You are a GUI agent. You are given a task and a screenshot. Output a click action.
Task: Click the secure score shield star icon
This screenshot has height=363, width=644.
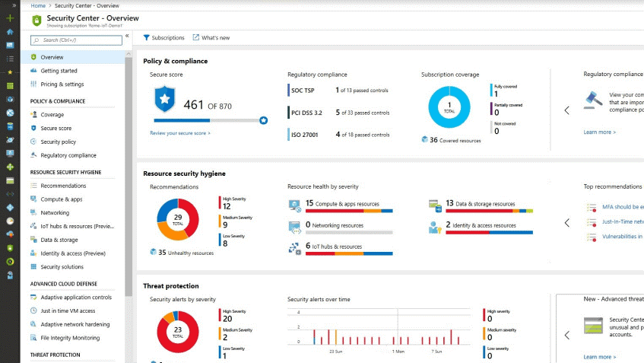point(165,99)
